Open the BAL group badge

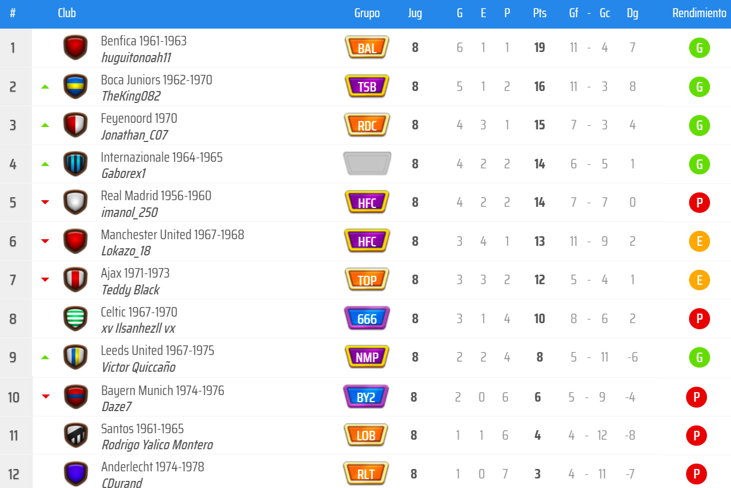click(x=367, y=48)
